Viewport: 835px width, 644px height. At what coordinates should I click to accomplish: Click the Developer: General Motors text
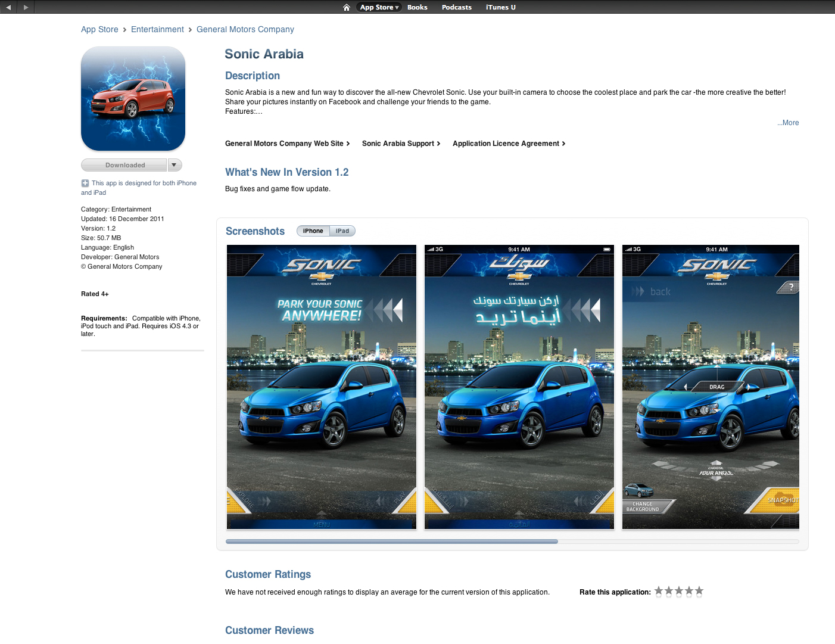pyautogui.click(x=120, y=257)
